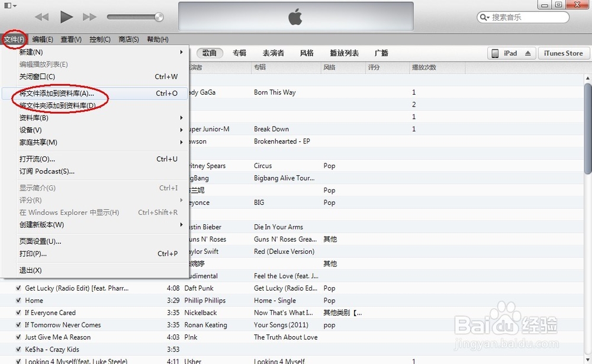
Task: Click the Apple logo display area
Action: (x=295, y=17)
